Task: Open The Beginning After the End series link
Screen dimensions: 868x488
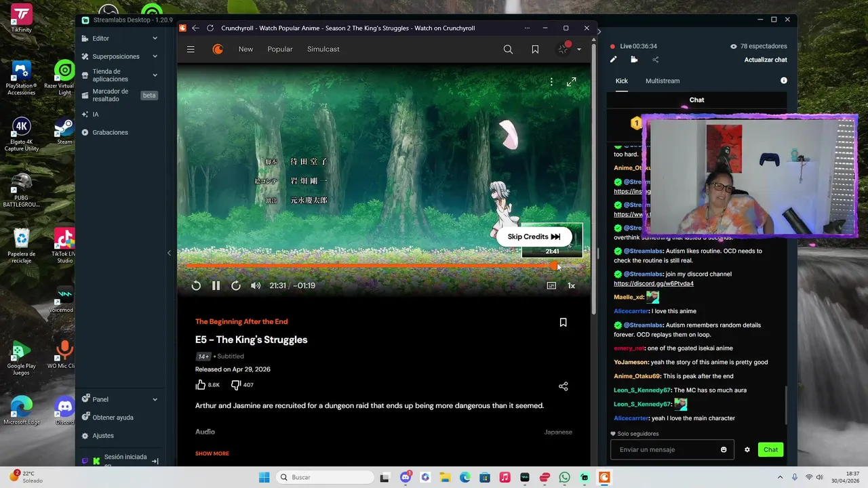Action: (x=241, y=321)
